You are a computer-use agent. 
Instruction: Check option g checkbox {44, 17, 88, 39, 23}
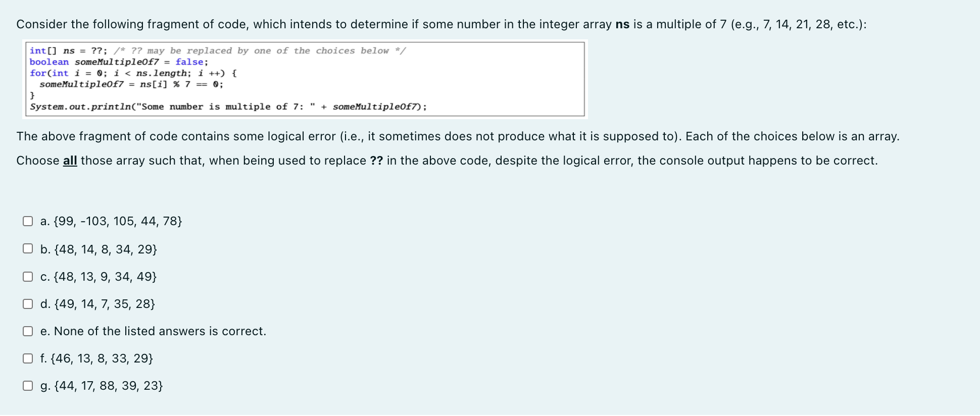(x=28, y=385)
